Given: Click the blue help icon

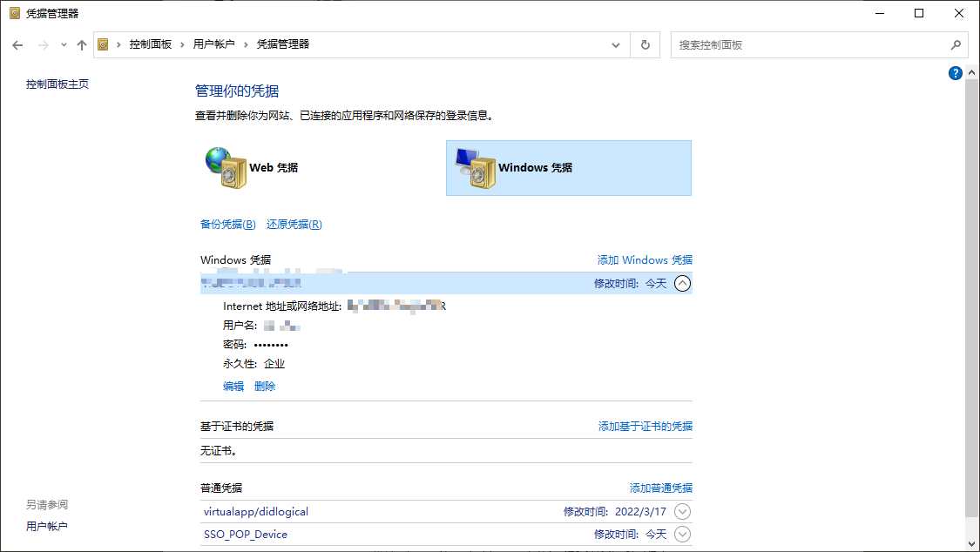Looking at the screenshot, I should pyautogui.click(x=955, y=73).
